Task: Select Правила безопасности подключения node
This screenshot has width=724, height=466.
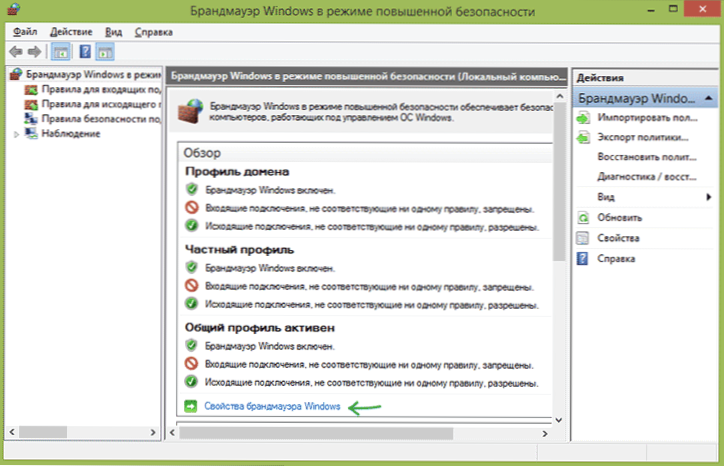Action: point(101,119)
